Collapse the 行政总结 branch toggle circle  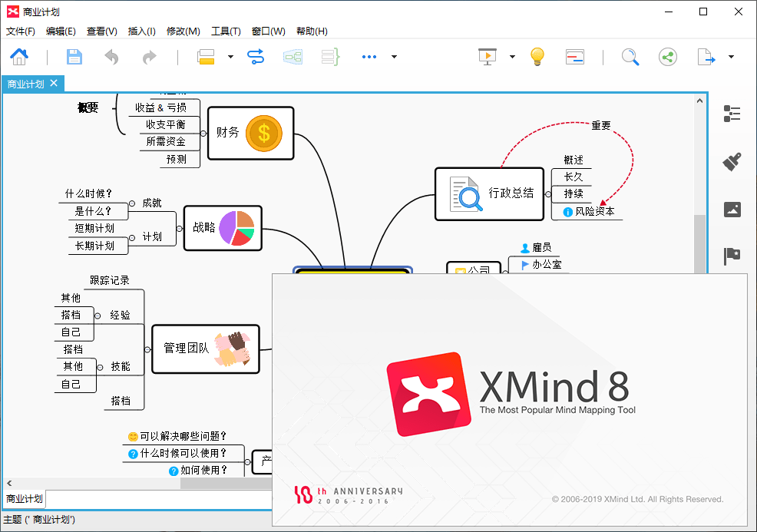[548, 194]
